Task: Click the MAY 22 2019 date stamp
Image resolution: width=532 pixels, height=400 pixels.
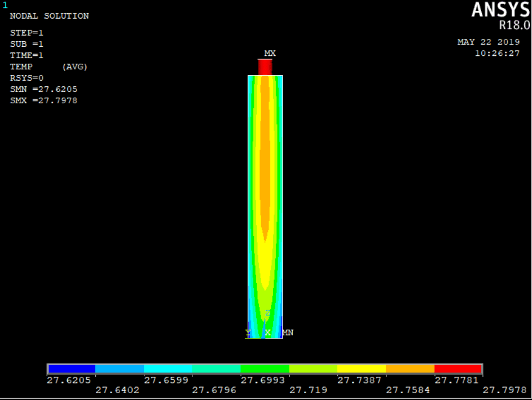Action: point(488,42)
